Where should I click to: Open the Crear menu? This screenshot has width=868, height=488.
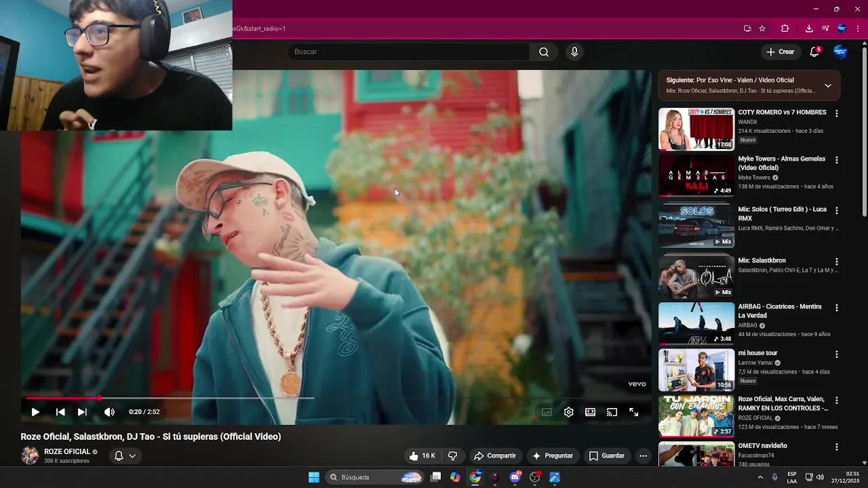780,52
